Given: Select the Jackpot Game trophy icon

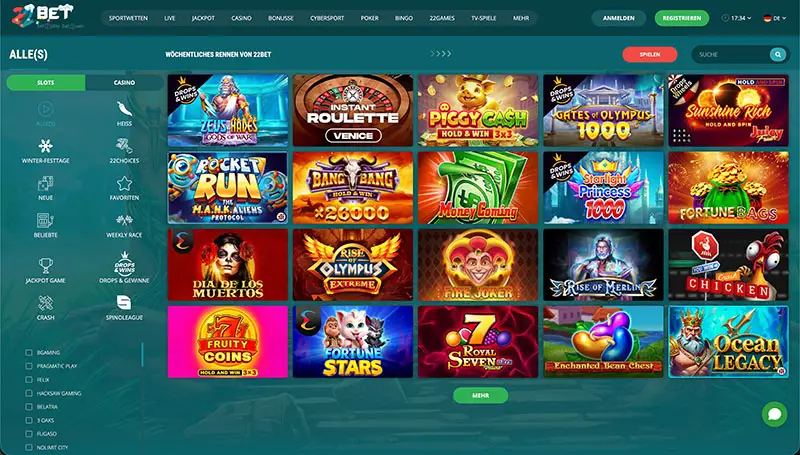Looking at the screenshot, I should click(x=45, y=265).
